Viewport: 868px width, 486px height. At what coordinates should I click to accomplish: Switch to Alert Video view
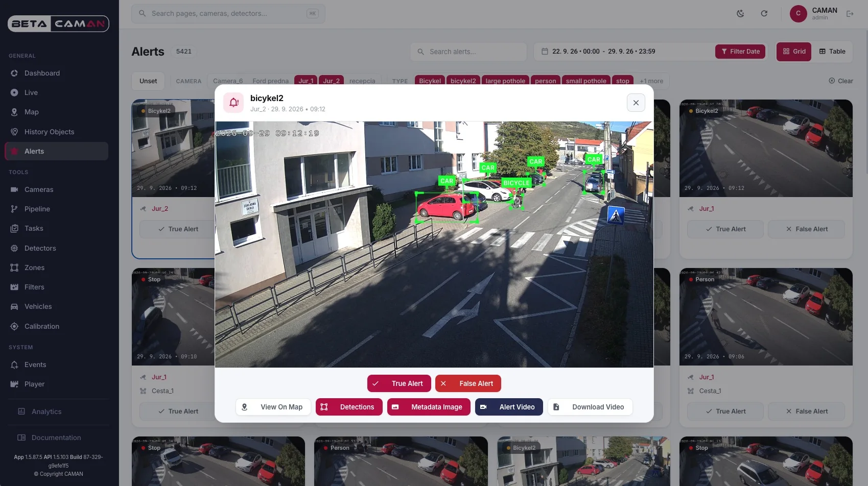(x=509, y=407)
